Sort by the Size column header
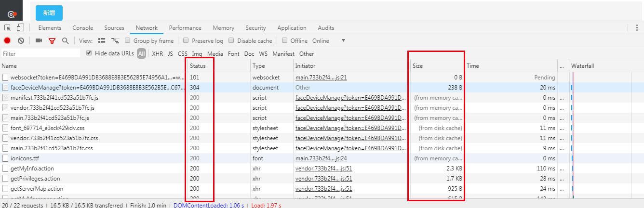 click(437, 66)
